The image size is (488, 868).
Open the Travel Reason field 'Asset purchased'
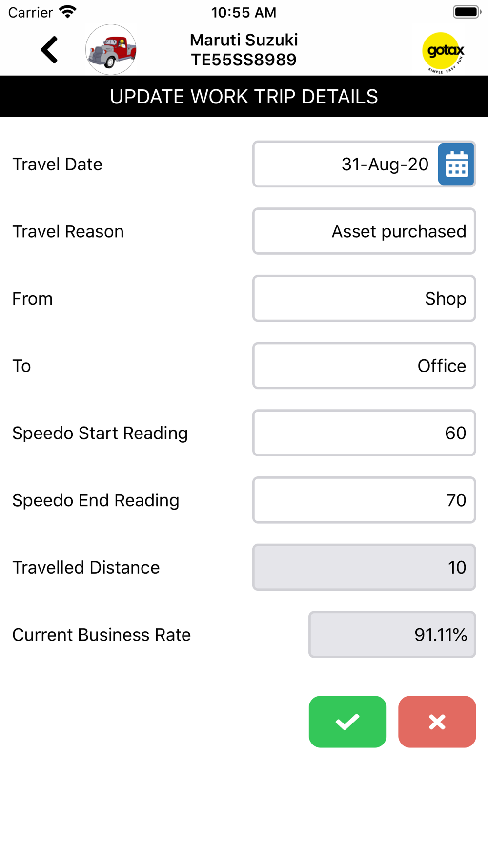364,231
